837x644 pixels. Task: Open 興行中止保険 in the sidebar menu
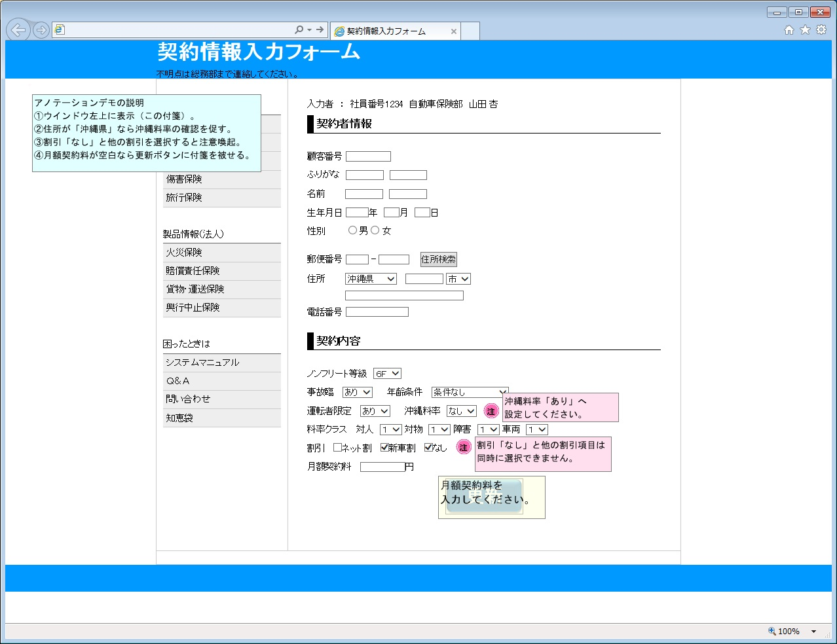click(x=222, y=308)
